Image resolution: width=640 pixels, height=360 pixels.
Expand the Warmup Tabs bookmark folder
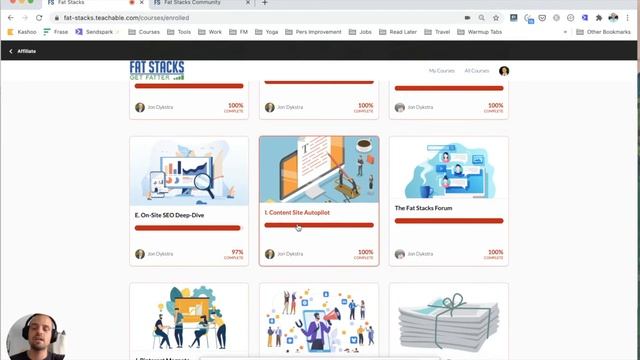(480, 32)
